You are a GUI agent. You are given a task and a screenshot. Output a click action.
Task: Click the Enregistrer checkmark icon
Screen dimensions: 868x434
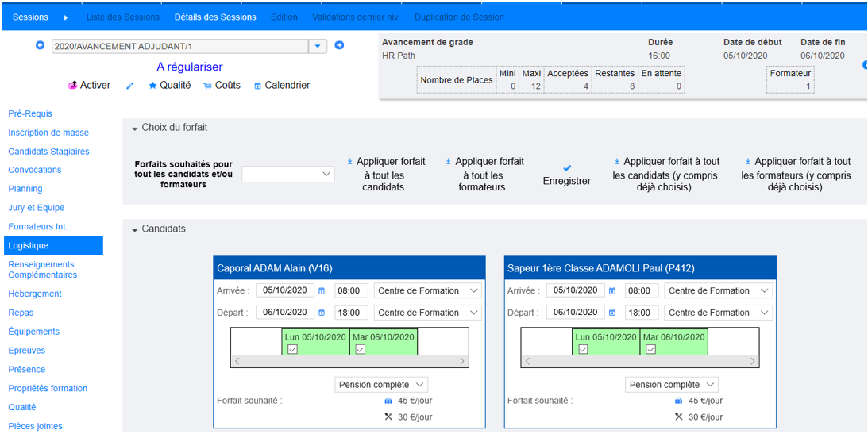tap(567, 168)
